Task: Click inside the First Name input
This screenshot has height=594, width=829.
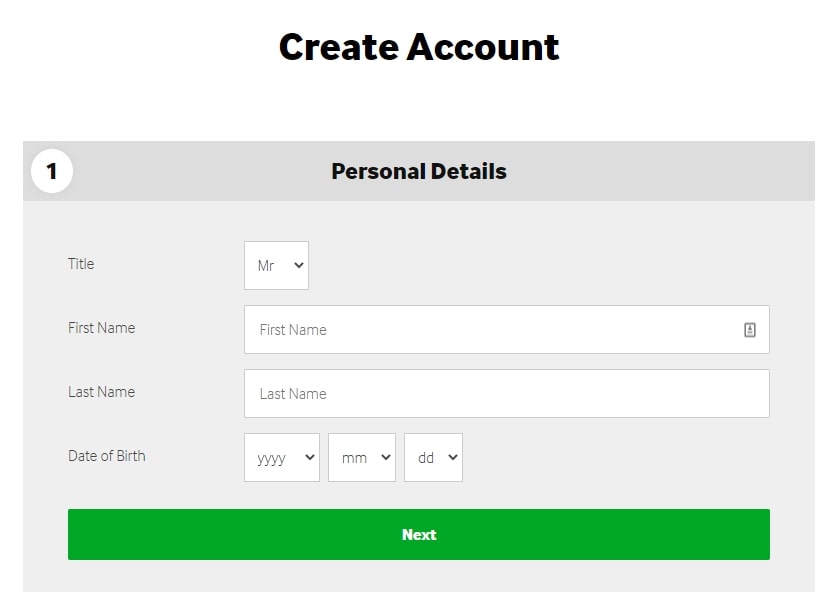Action: (x=450, y=329)
